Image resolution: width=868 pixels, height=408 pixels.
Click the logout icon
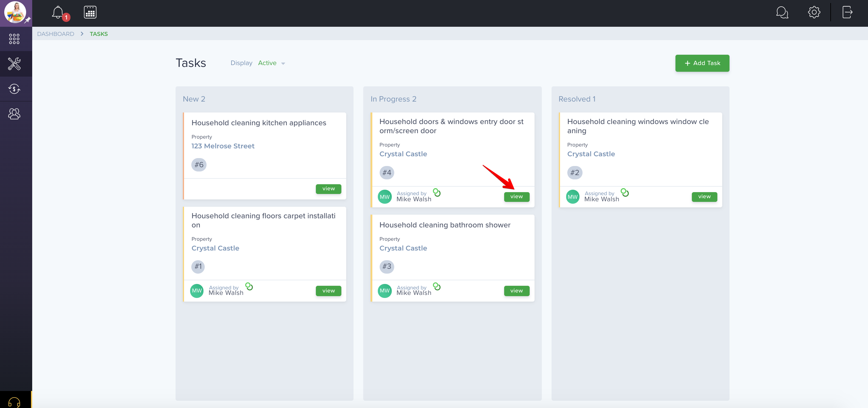(847, 12)
